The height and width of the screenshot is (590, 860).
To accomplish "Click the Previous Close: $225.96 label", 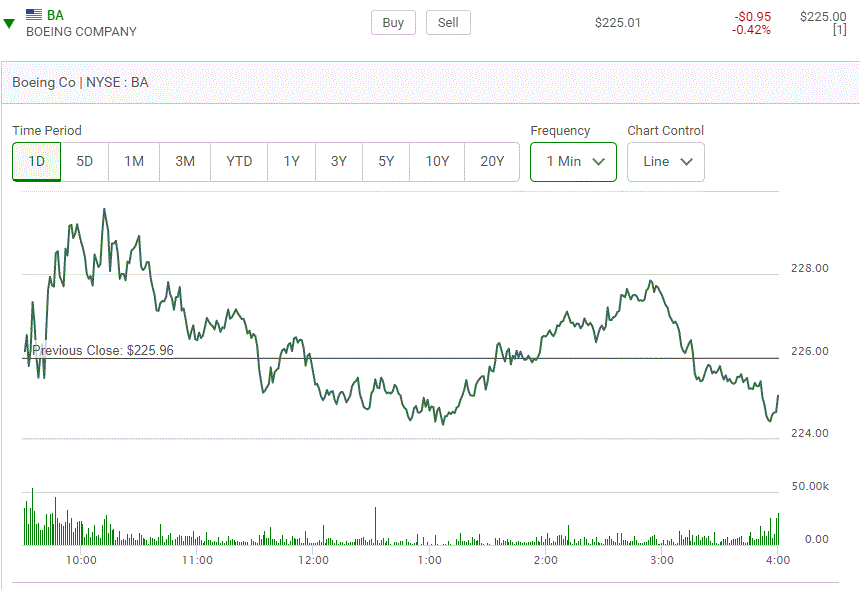I will tap(103, 350).
